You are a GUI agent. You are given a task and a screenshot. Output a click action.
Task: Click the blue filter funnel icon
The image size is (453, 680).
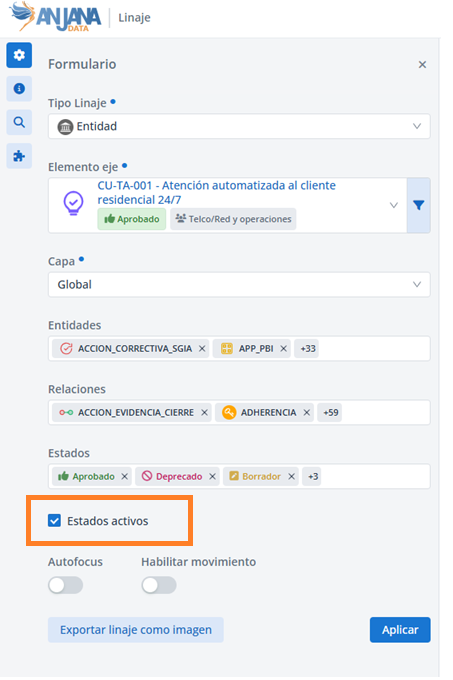point(418,205)
